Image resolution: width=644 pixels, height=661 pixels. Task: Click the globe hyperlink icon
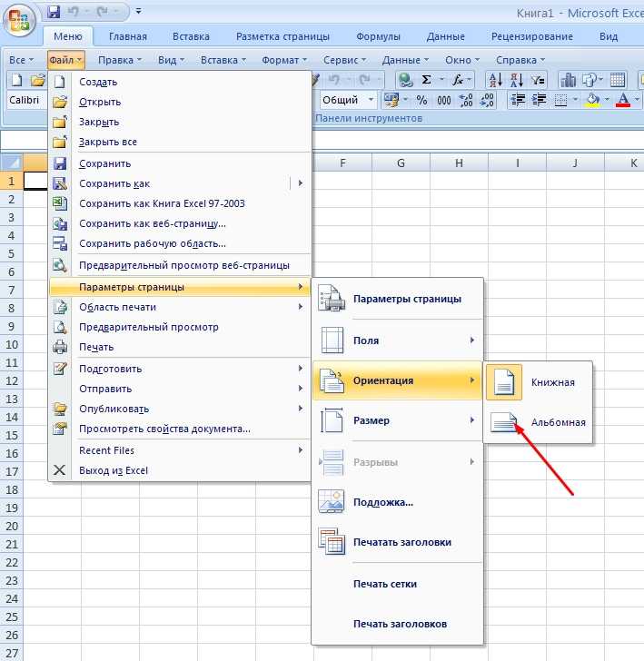[406, 80]
